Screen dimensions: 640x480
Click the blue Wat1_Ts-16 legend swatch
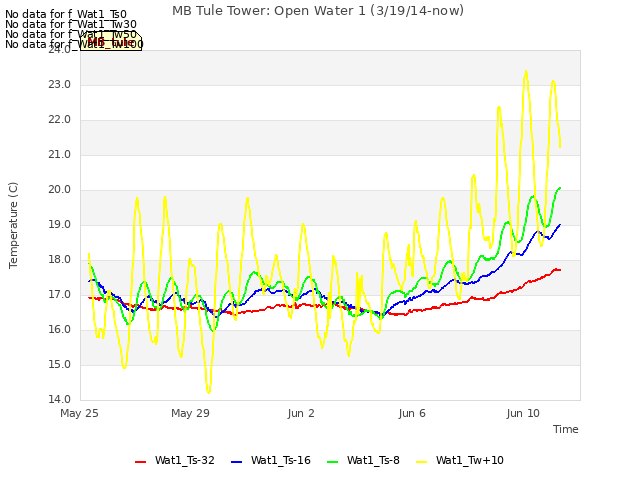[x=236, y=462]
